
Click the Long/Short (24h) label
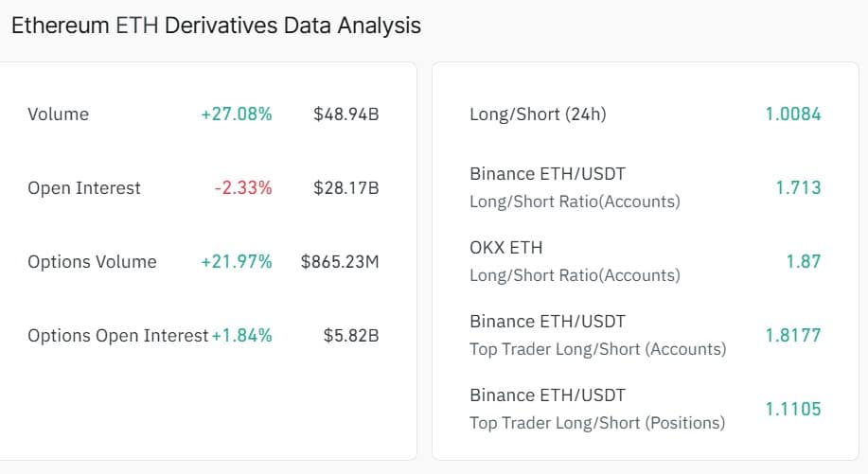[x=537, y=114]
